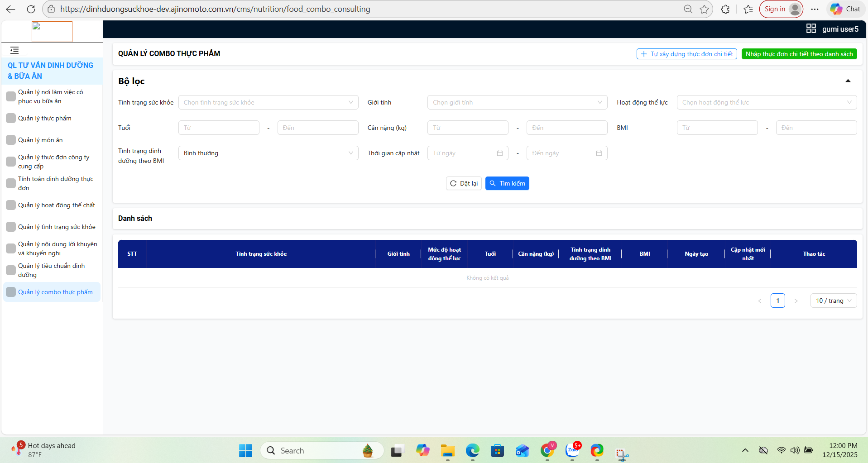Viewport: 868px width, 463px height.
Task: Change the 10 / trang page size dropdown
Action: click(x=833, y=301)
